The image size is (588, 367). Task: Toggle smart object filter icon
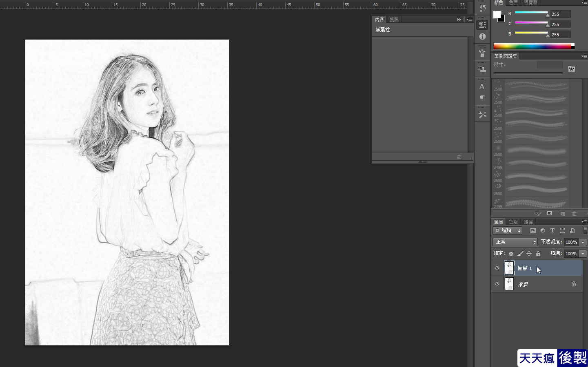tap(572, 230)
